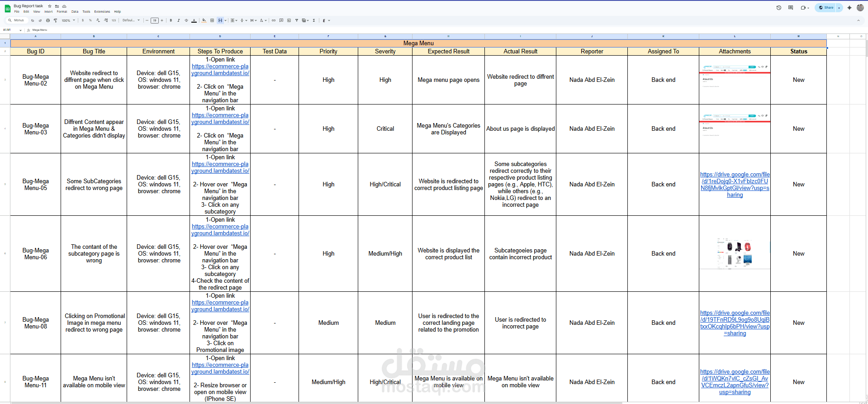Click the Share button

coord(826,8)
